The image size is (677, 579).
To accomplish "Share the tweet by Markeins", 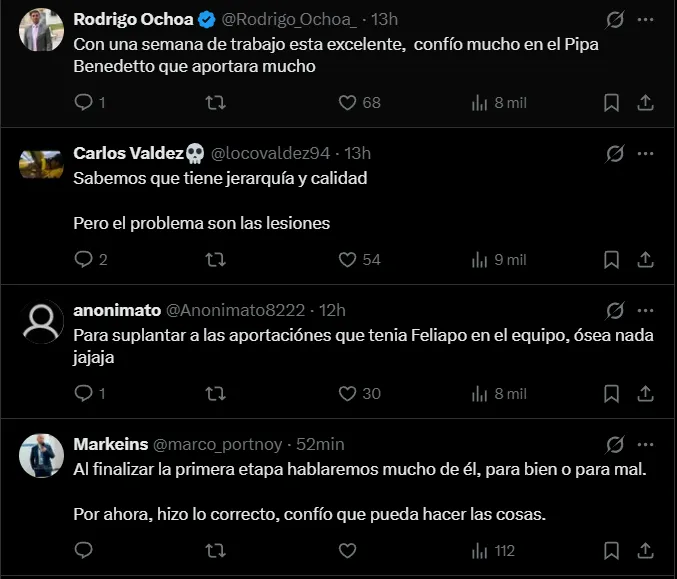I will pos(646,549).
